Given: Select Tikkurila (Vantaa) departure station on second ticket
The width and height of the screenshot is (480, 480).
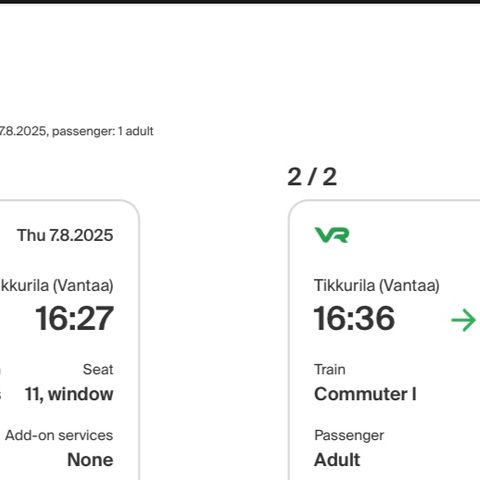Looking at the screenshot, I should [377, 286].
